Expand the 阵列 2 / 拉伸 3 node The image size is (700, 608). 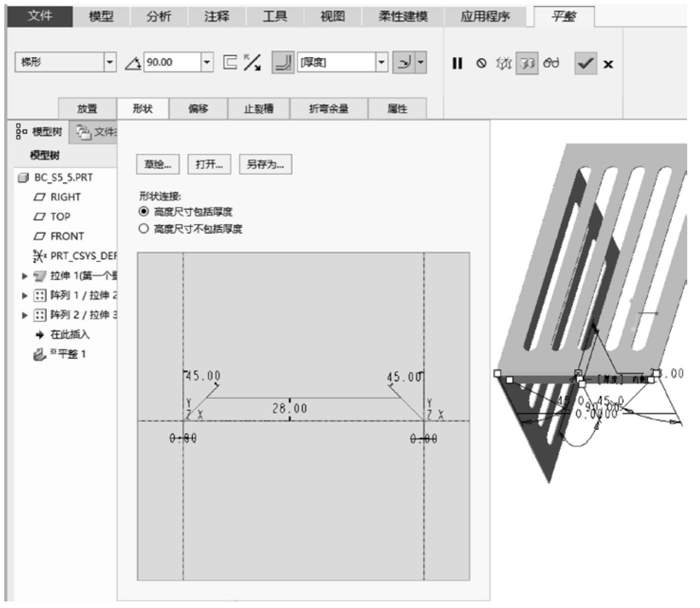pyautogui.click(x=25, y=315)
